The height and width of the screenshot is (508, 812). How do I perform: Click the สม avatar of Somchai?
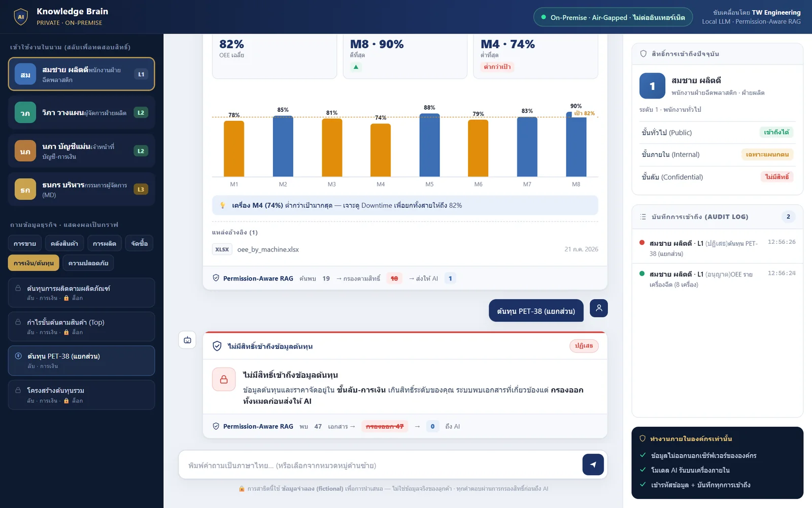(25, 74)
